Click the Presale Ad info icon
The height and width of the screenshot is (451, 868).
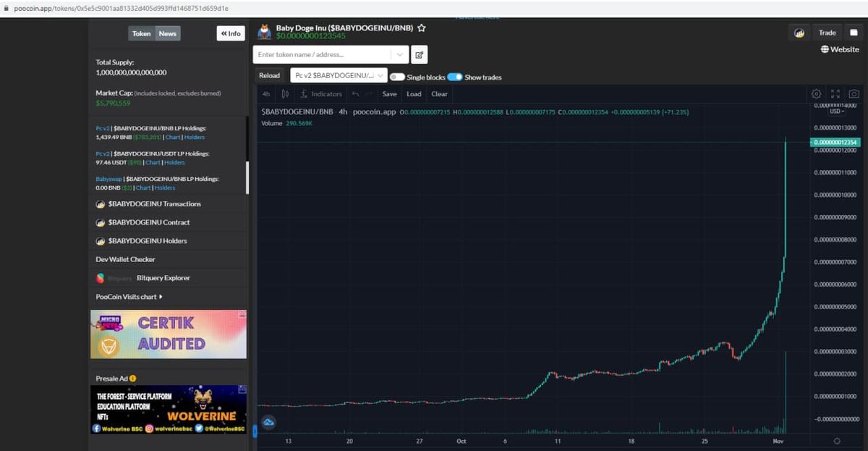click(x=132, y=379)
